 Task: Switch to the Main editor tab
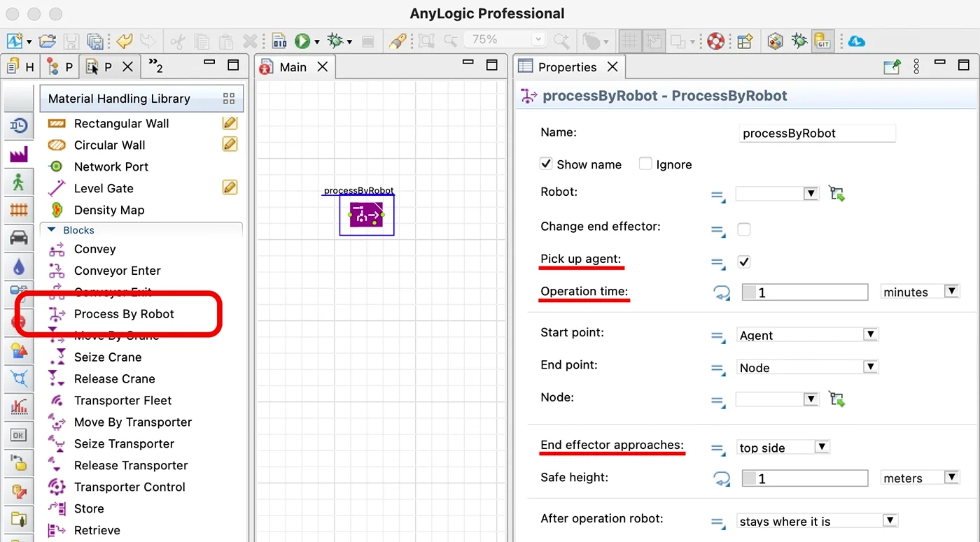pyautogui.click(x=293, y=67)
